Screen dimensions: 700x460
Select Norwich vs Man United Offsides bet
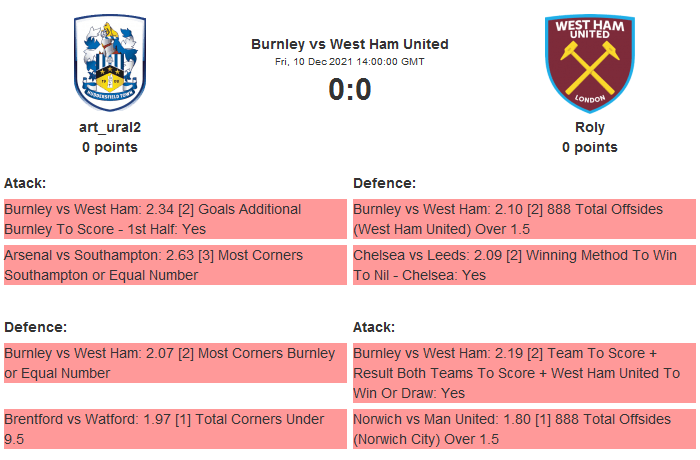[523, 428]
